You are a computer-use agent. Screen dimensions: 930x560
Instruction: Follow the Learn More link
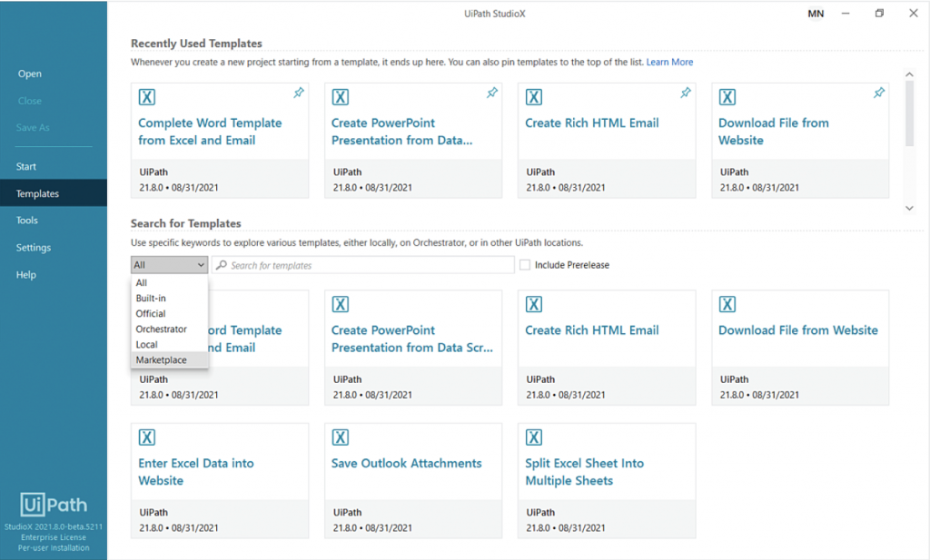click(669, 62)
